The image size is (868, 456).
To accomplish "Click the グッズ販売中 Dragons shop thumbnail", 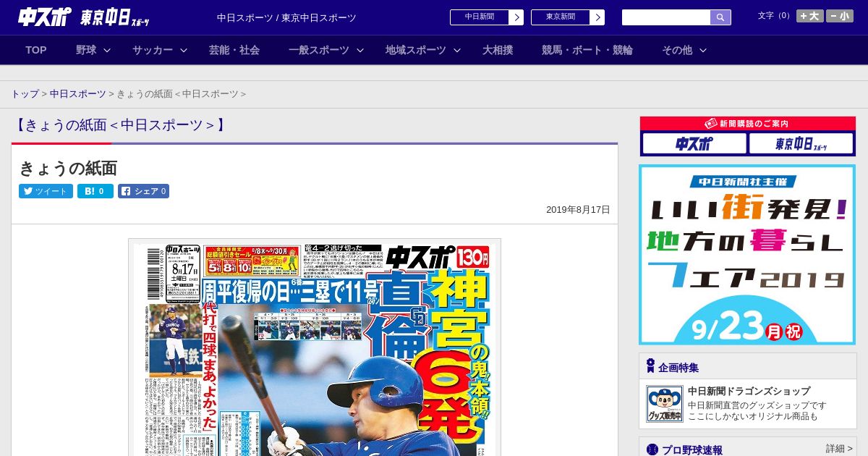I will click(x=664, y=404).
